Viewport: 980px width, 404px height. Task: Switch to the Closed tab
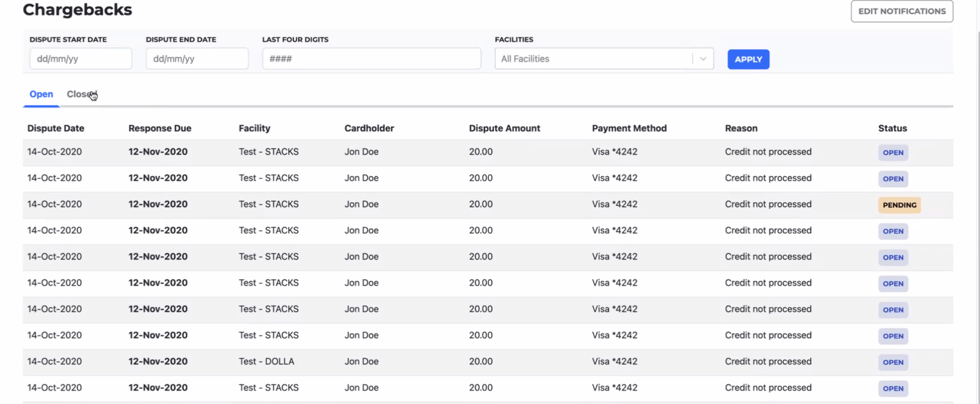[x=81, y=94]
